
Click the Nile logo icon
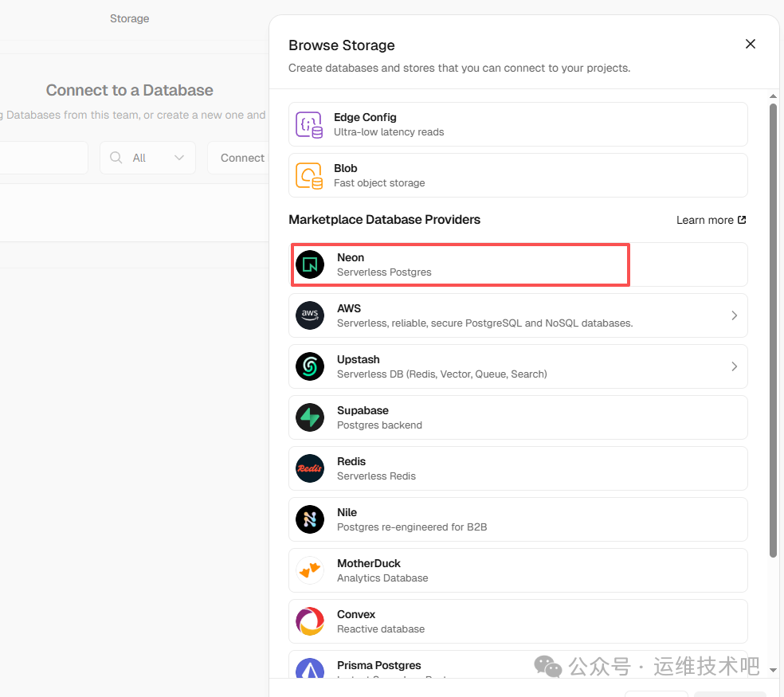click(310, 519)
